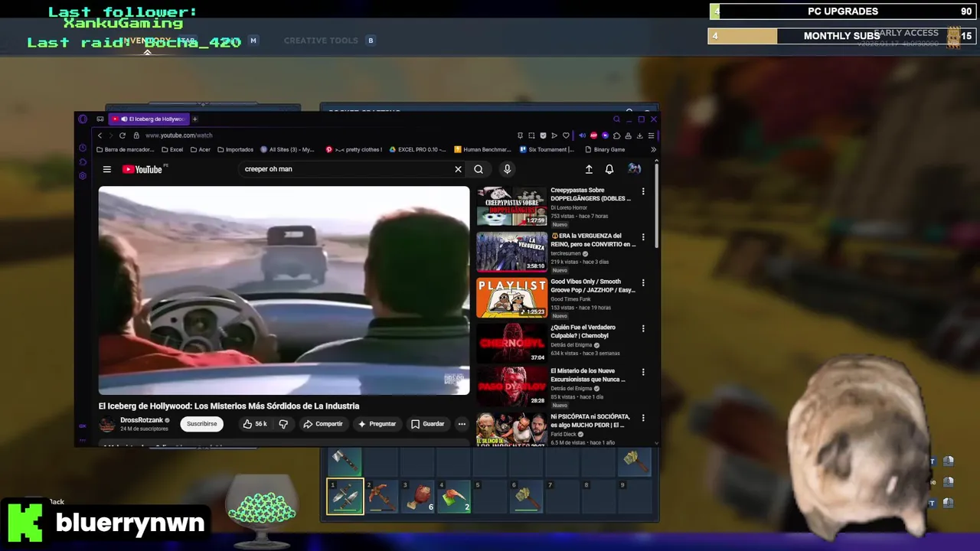Start voice search with the microphone
Screen dimensions: 980x551
(x=507, y=169)
